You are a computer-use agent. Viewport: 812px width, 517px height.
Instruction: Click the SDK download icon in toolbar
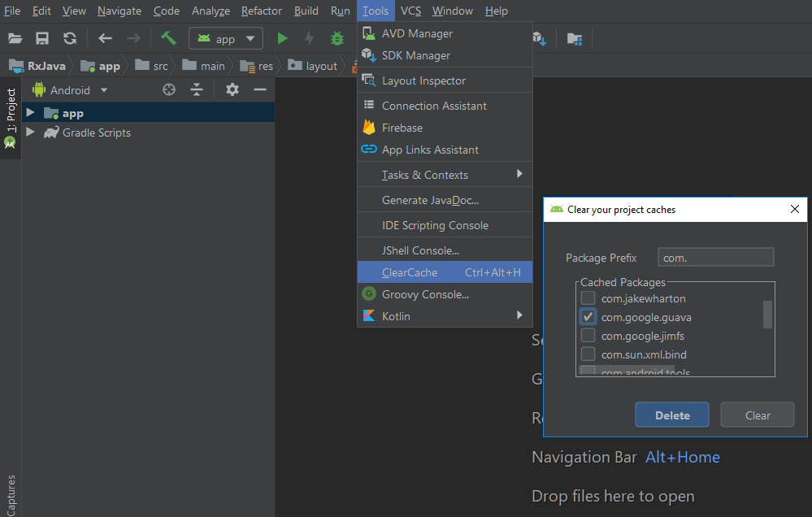pyautogui.click(x=540, y=38)
